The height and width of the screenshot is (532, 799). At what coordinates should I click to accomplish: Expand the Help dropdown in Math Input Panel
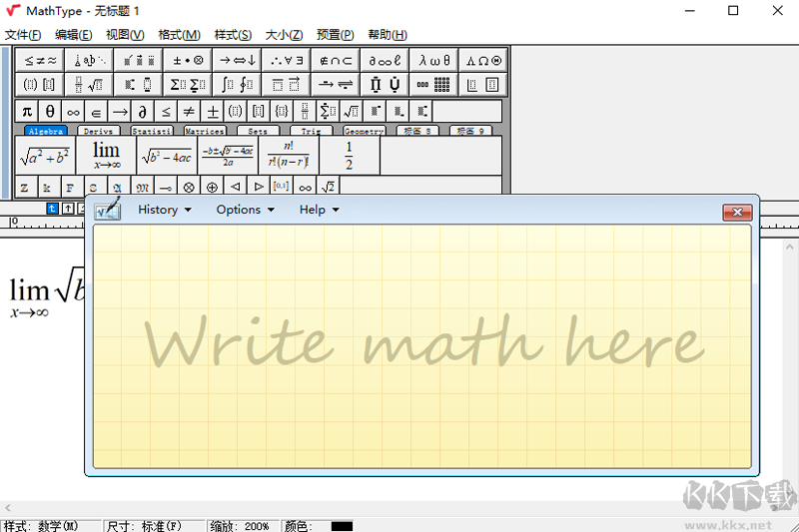tap(319, 210)
